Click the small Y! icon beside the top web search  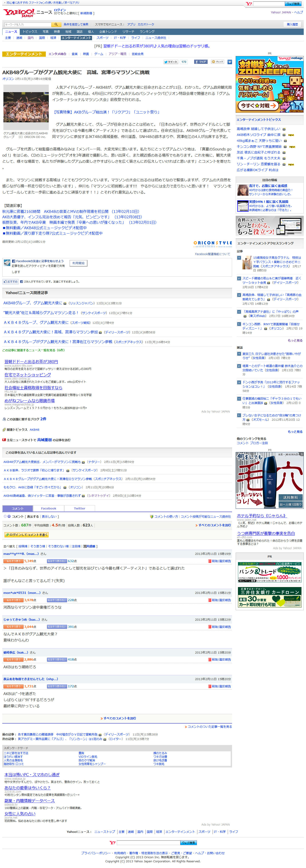(x=249, y=4)
